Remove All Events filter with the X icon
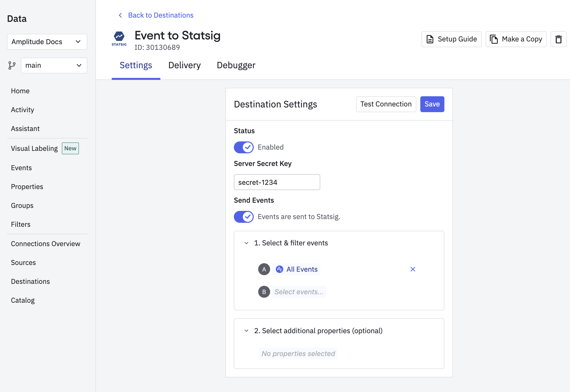Viewport: 570px width, 392px height. 413,269
